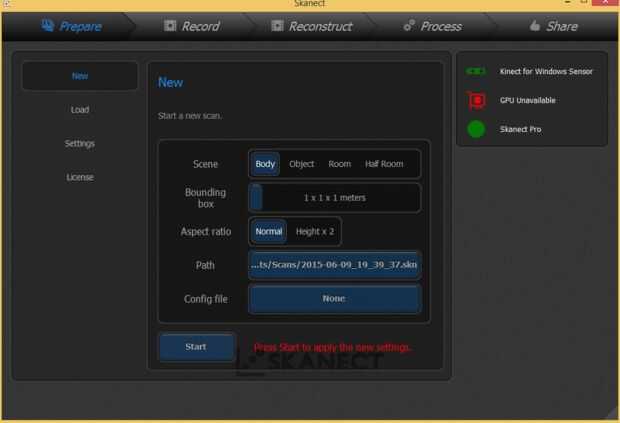Screen dimensions: 620x423
Task: Set aspect ratio to Height x 2
Action: coord(315,231)
